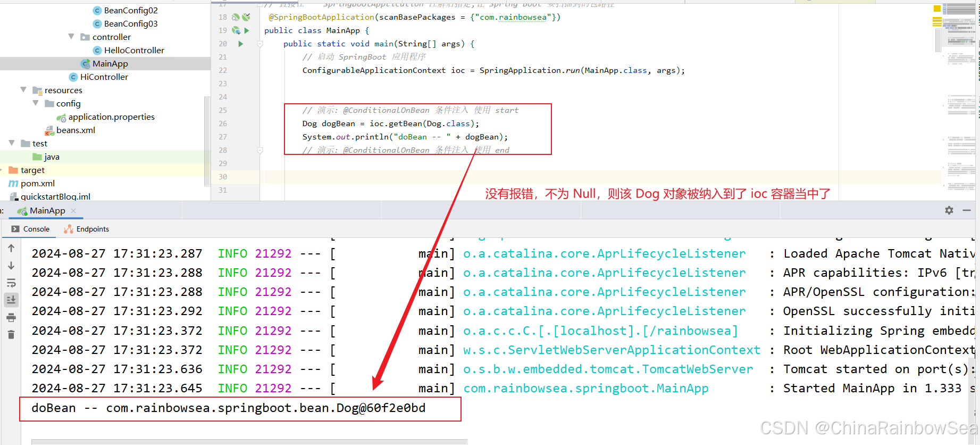Click the yellow warning stripe marker in editor scrollbar
Image resolution: width=980 pixels, height=445 pixels.
point(937,21)
